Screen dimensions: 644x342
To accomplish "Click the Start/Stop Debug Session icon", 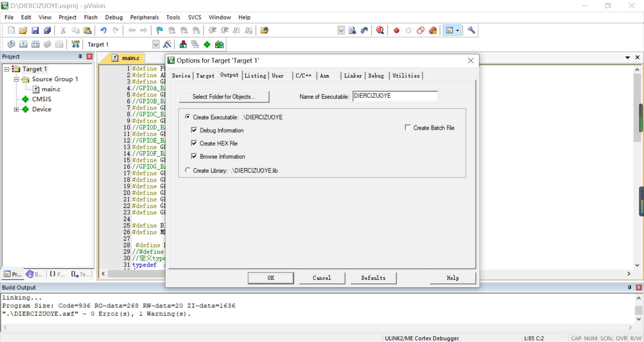I will tap(380, 31).
